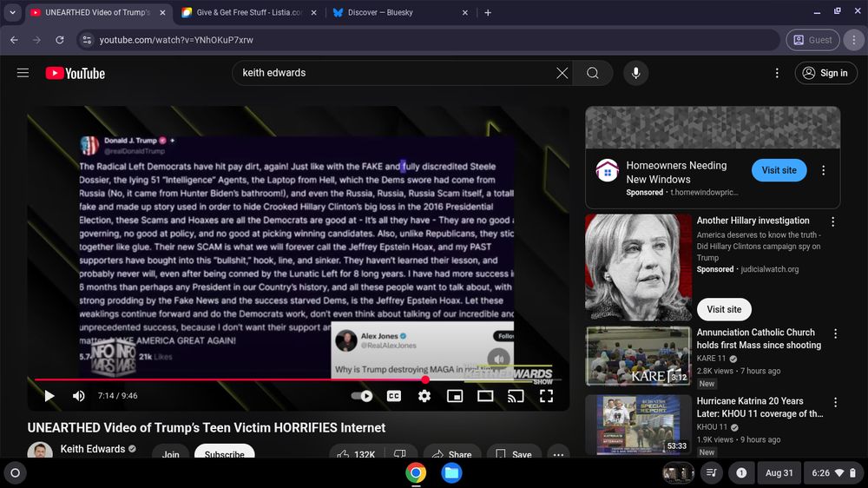Open the Aug 31 calendar date
The width and height of the screenshot is (868, 488).
coord(779,473)
